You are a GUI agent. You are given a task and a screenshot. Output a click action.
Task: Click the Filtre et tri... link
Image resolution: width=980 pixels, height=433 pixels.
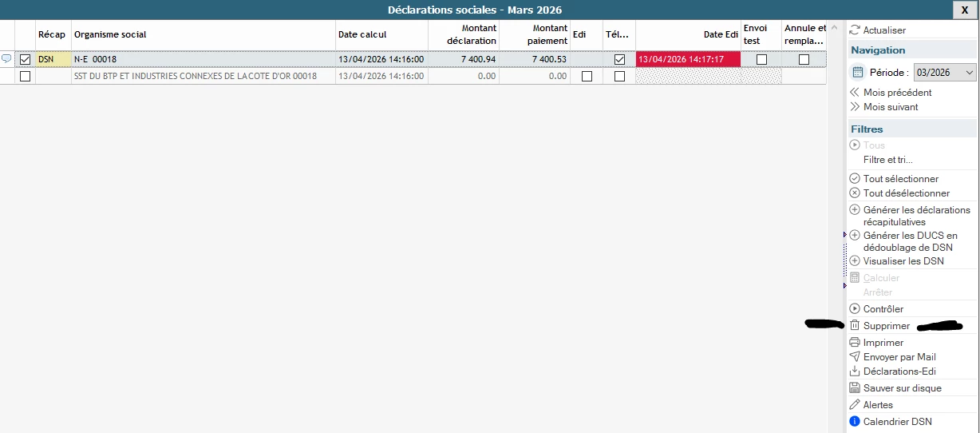(x=887, y=160)
